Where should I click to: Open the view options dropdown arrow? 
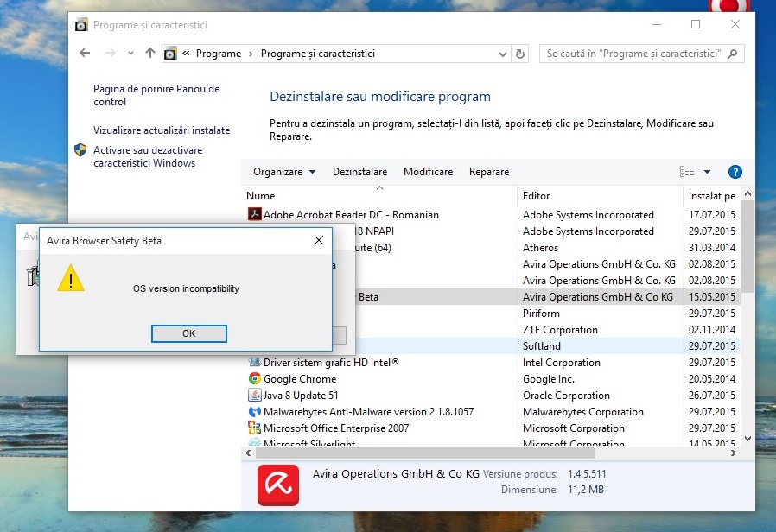click(707, 172)
